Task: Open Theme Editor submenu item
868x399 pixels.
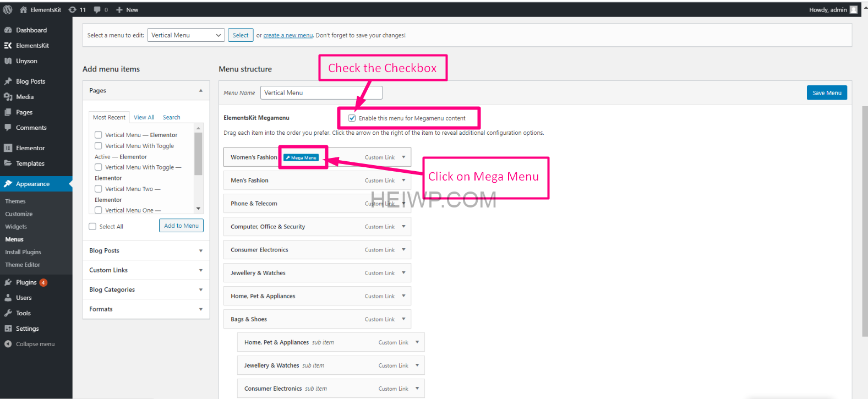Action: click(x=23, y=265)
